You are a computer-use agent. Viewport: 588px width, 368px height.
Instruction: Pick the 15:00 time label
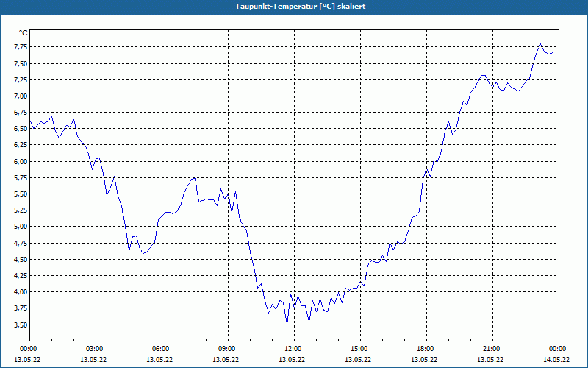pos(360,349)
